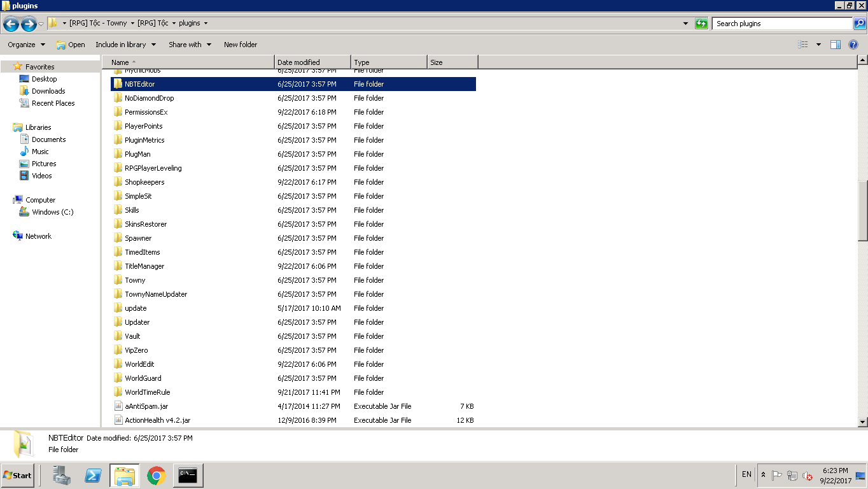Click the aAntiSpam.jar file icon
Image resolution: width=868 pixels, height=489 pixels.
(118, 406)
